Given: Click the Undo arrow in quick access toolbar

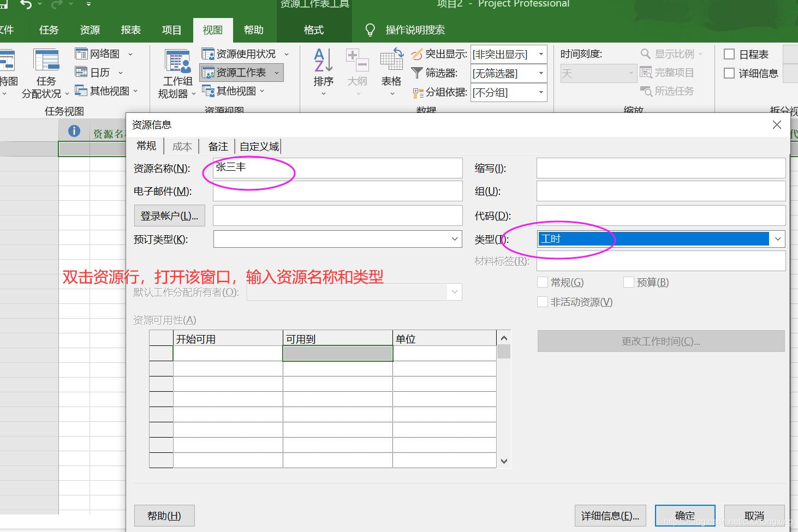Looking at the screenshot, I should (26, 4).
